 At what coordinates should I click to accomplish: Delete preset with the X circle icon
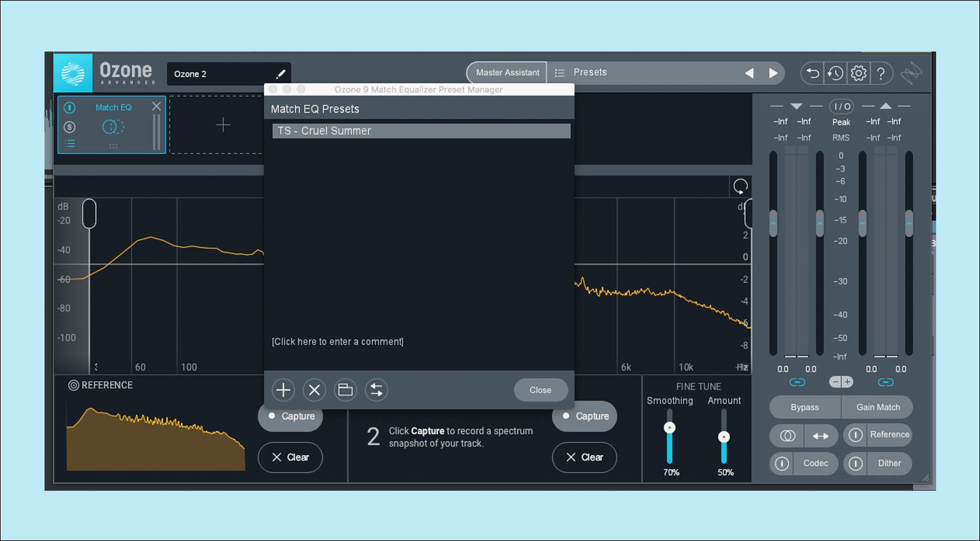click(314, 390)
